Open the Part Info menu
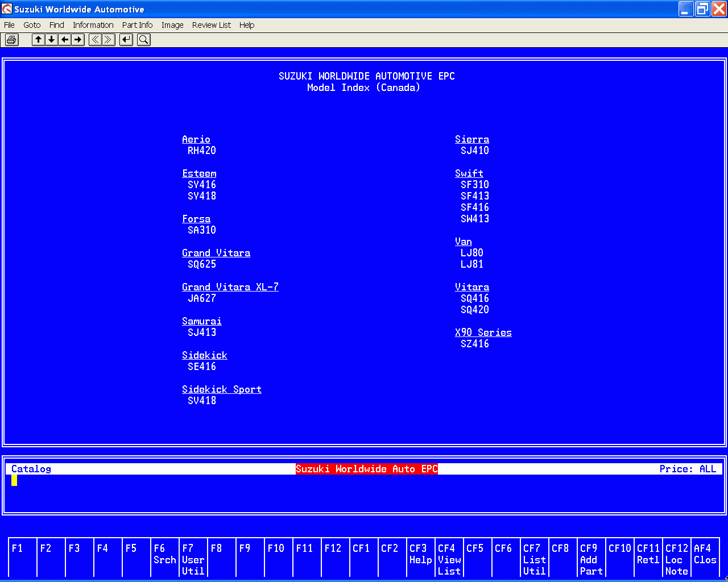The height and width of the screenshot is (582, 728). pyautogui.click(x=137, y=25)
